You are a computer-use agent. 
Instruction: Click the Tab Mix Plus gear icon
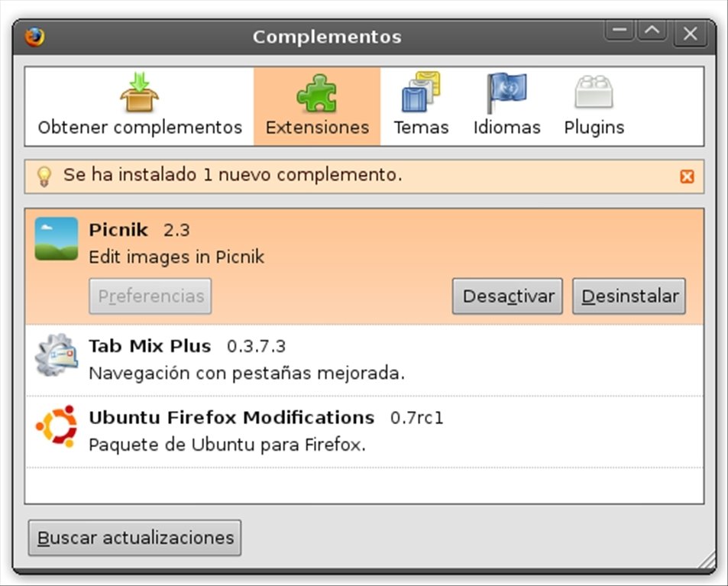point(57,355)
